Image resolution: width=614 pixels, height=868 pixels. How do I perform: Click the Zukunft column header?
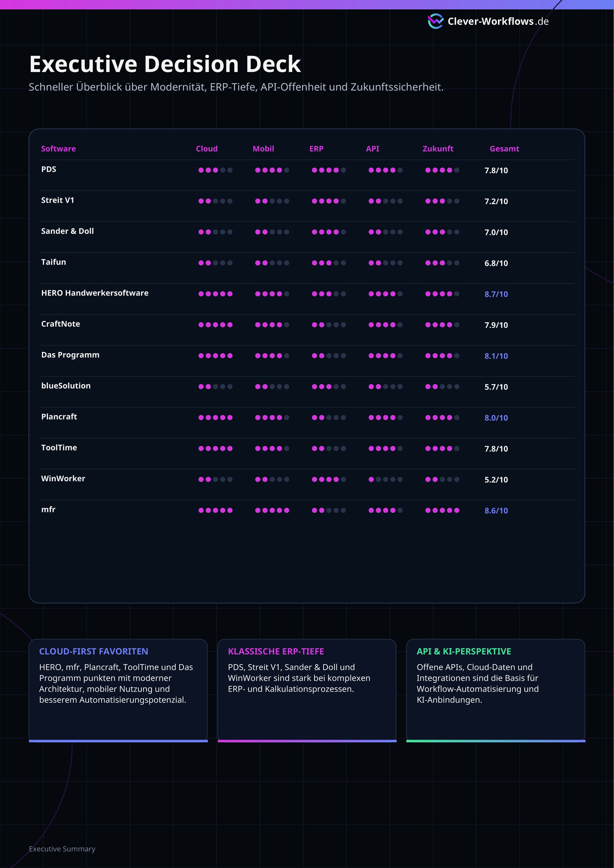[x=438, y=149]
